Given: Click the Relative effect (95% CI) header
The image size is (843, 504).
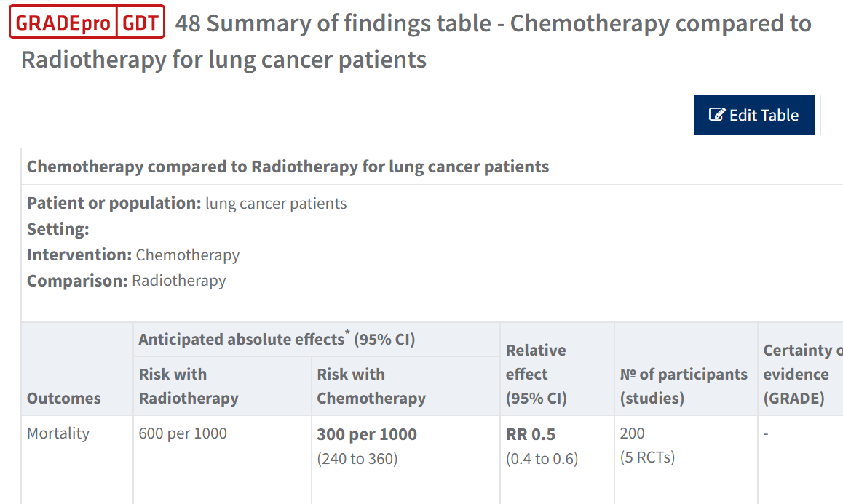Looking at the screenshot, I should 537,374.
